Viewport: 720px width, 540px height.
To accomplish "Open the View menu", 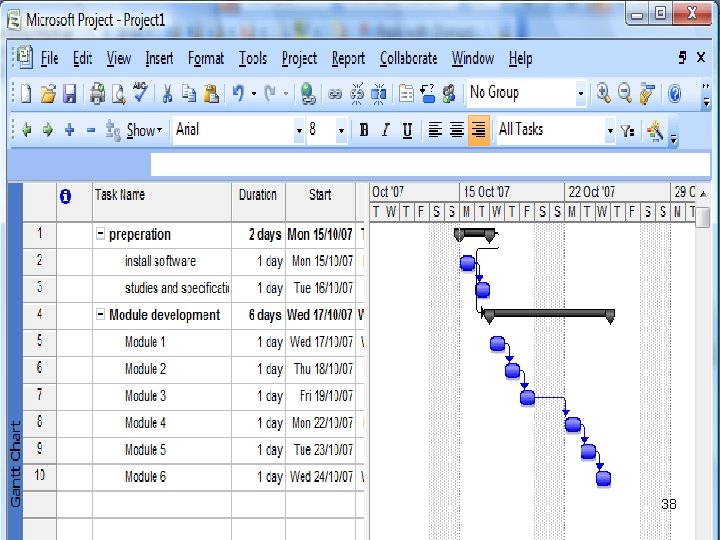I will pyautogui.click(x=118, y=59).
